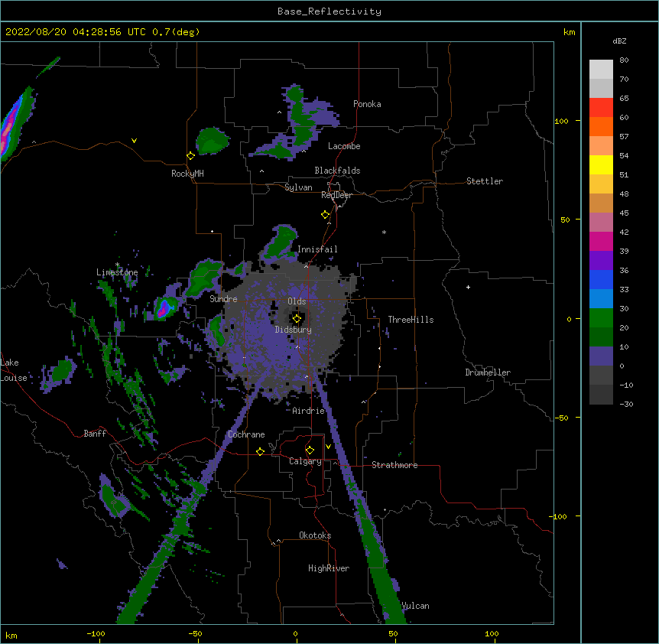Click the 100 tick on right km axis

[x=561, y=121]
